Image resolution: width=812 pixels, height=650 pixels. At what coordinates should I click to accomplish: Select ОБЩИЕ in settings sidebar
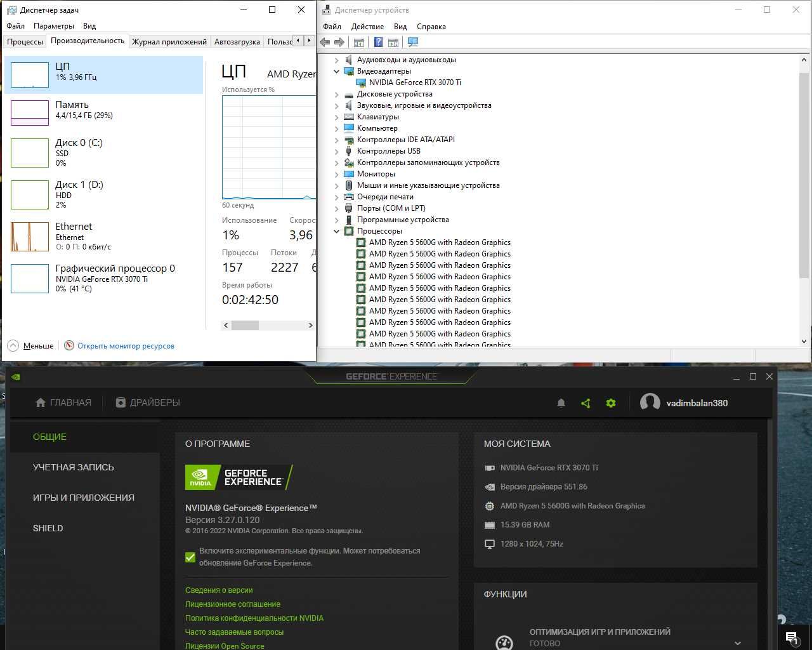click(x=49, y=437)
